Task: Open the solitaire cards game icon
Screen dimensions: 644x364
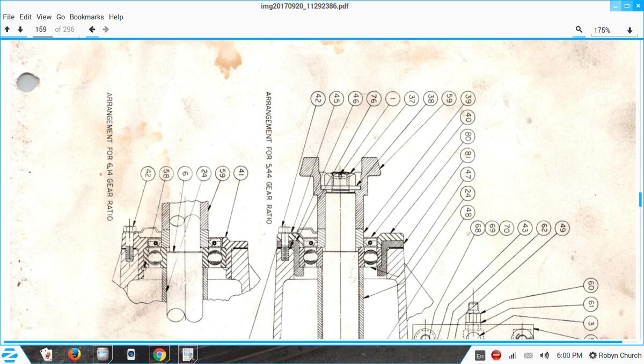Action: pos(47,354)
